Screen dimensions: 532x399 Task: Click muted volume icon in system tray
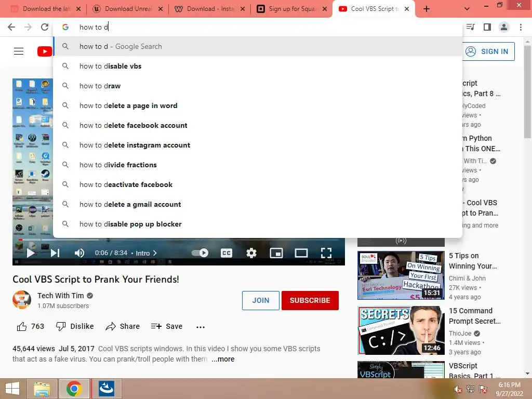pos(458,389)
